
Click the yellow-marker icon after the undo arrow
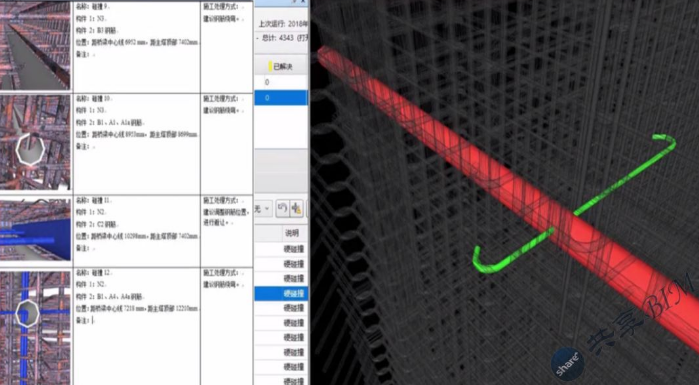coord(297,209)
